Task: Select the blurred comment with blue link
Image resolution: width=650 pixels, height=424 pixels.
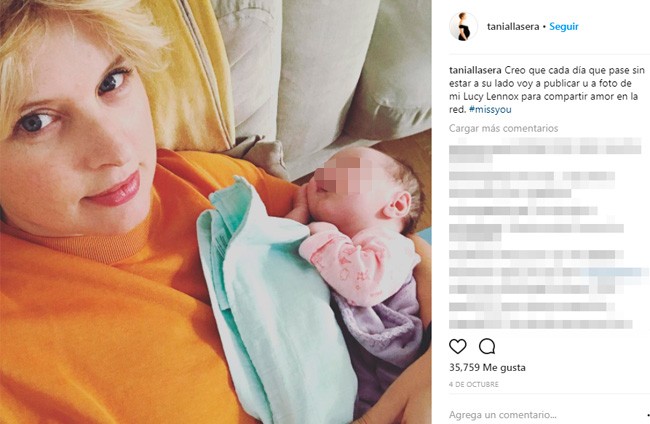Action: pyautogui.click(x=547, y=272)
